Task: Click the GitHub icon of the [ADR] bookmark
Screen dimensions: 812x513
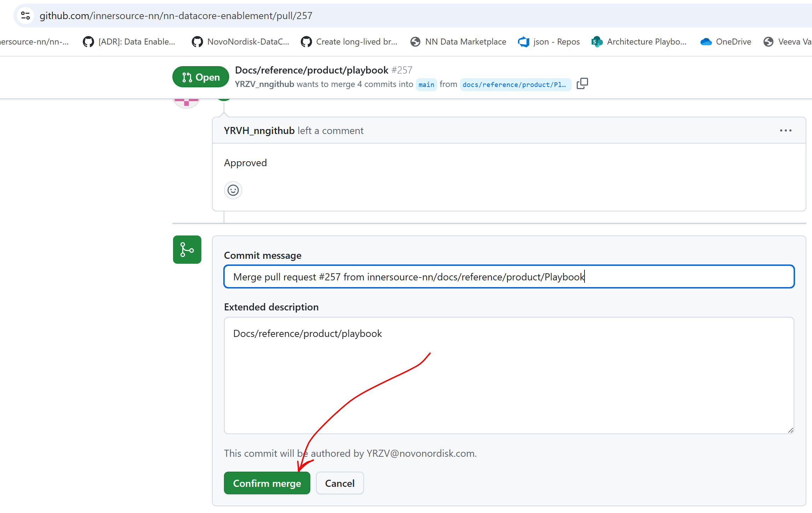Action: click(x=88, y=42)
